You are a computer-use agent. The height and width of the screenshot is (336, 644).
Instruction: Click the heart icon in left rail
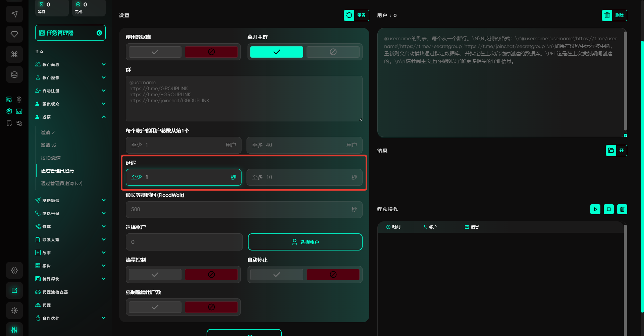(x=14, y=34)
